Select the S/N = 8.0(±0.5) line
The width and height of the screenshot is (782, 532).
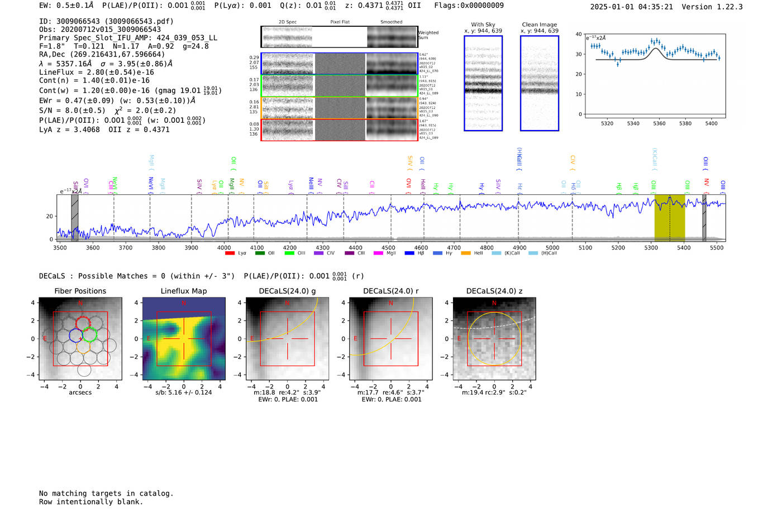tap(108, 110)
